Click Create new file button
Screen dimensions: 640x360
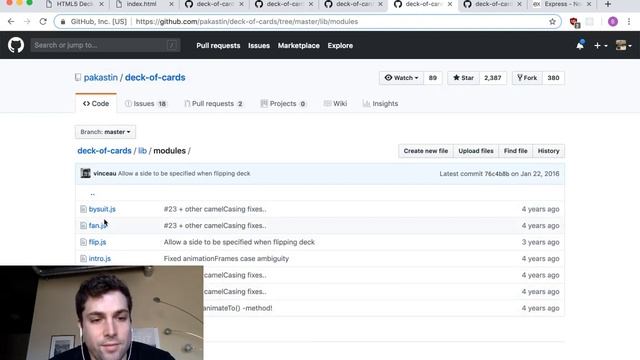click(426, 151)
